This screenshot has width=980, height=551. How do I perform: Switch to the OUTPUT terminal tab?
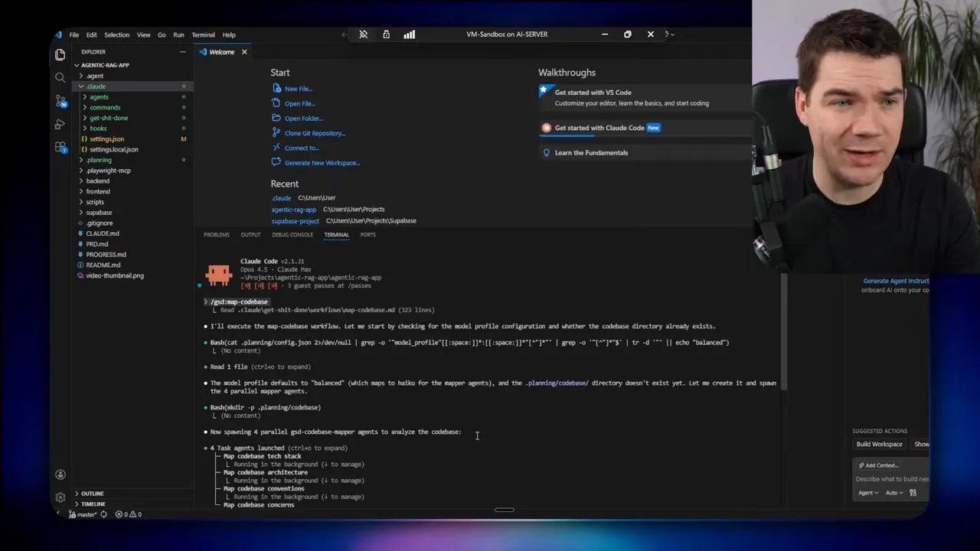(x=250, y=235)
